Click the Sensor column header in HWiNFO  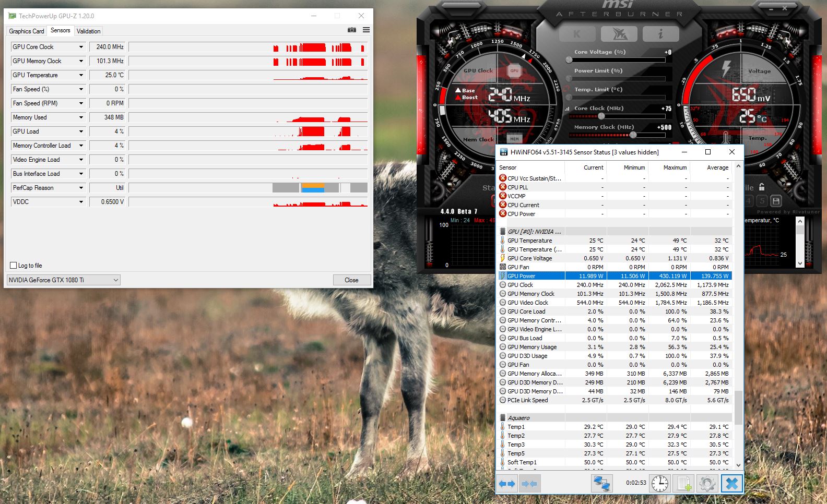(x=530, y=167)
